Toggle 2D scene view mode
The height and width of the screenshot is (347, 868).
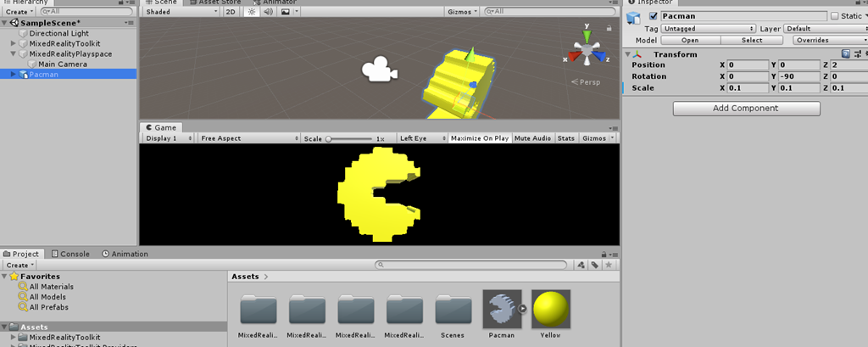pos(231,12)
